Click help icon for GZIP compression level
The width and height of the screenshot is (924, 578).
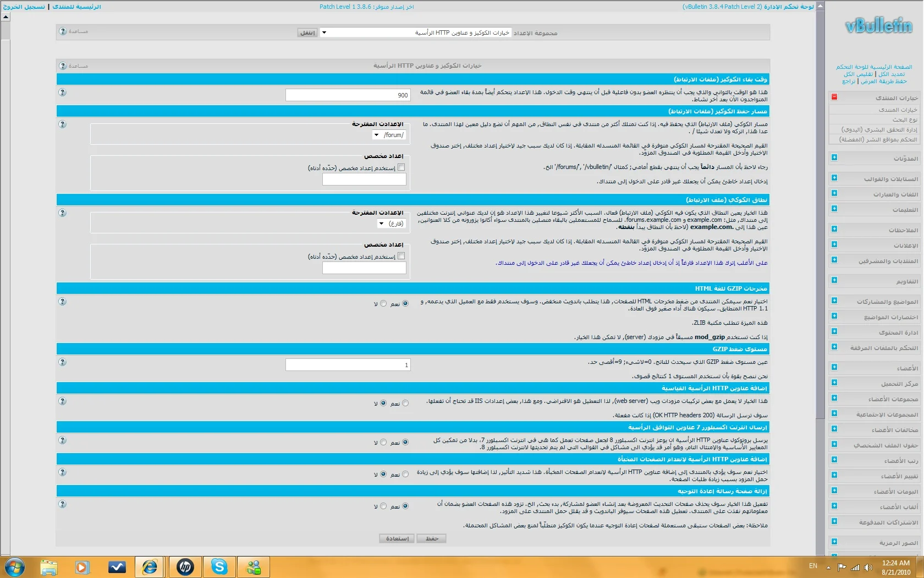click(62, 362)
